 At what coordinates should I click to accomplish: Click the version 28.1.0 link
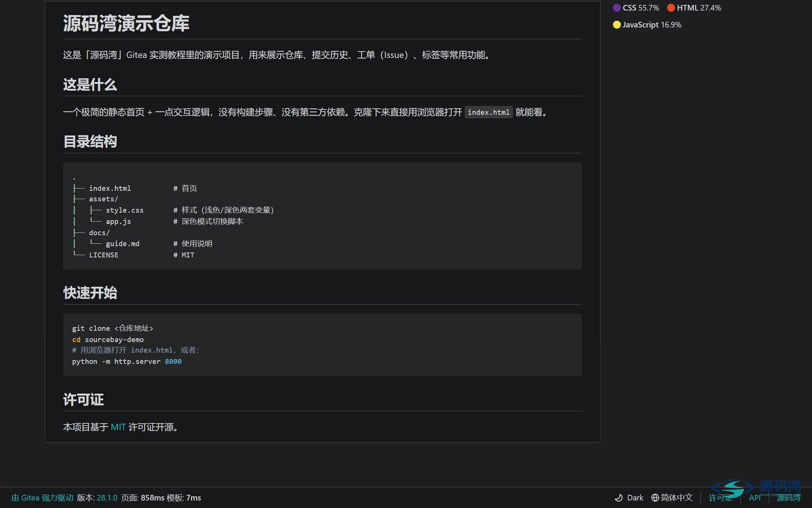(107, 498)
